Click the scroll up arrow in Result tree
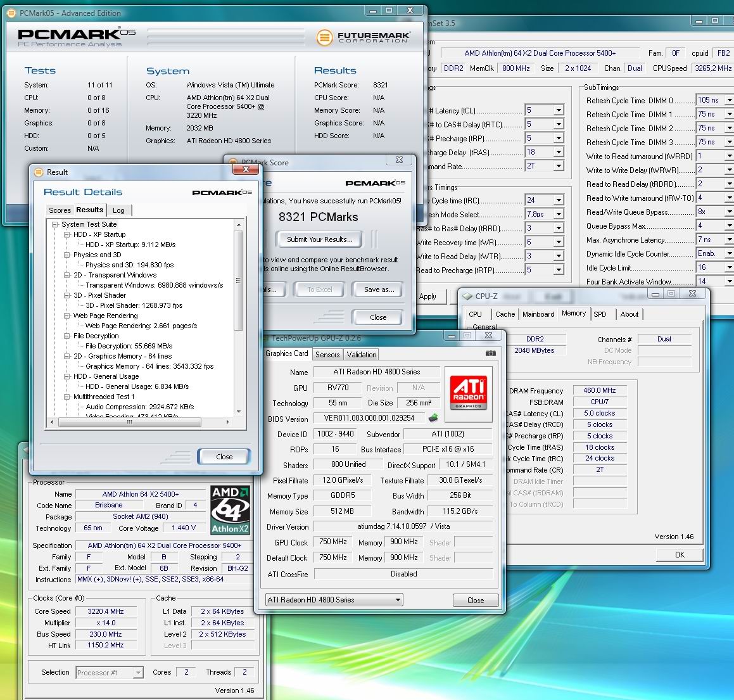Image resolution: width=734 pixels, height=700 pixels. (x=239, y=226)
